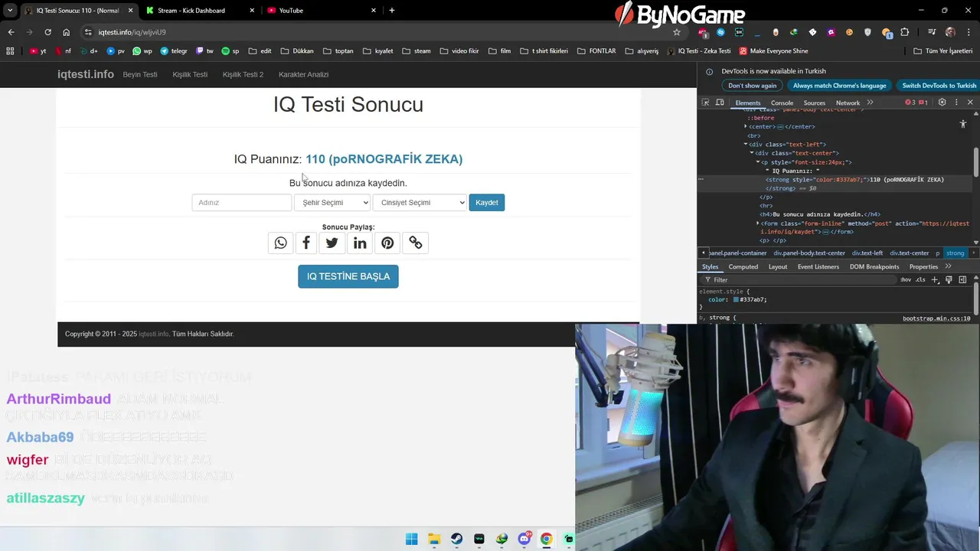
Task: Expand the form-inline element node
Action: point(758,223)
